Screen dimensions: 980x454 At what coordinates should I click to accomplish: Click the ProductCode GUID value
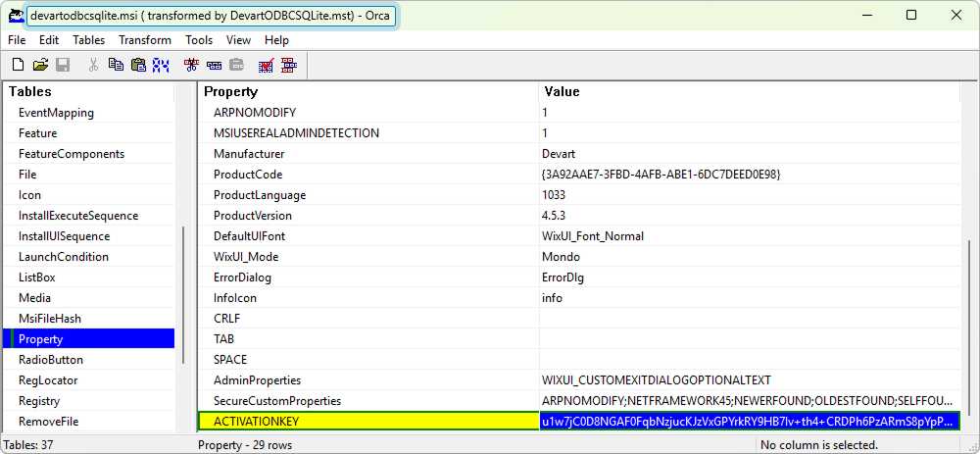click(749, 175)
